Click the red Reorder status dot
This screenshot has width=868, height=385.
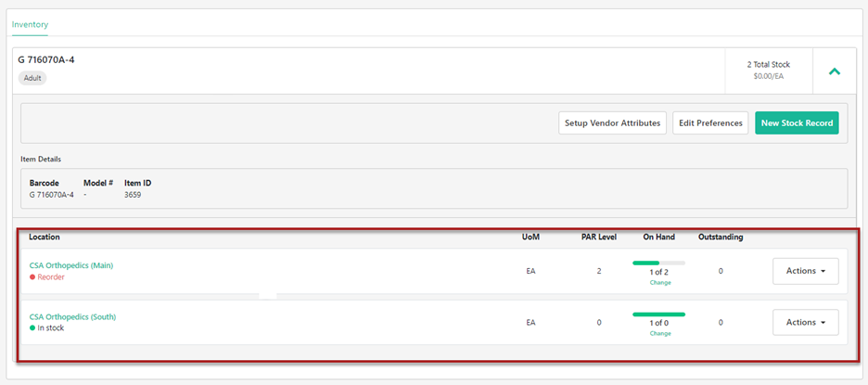pos(32,277)
